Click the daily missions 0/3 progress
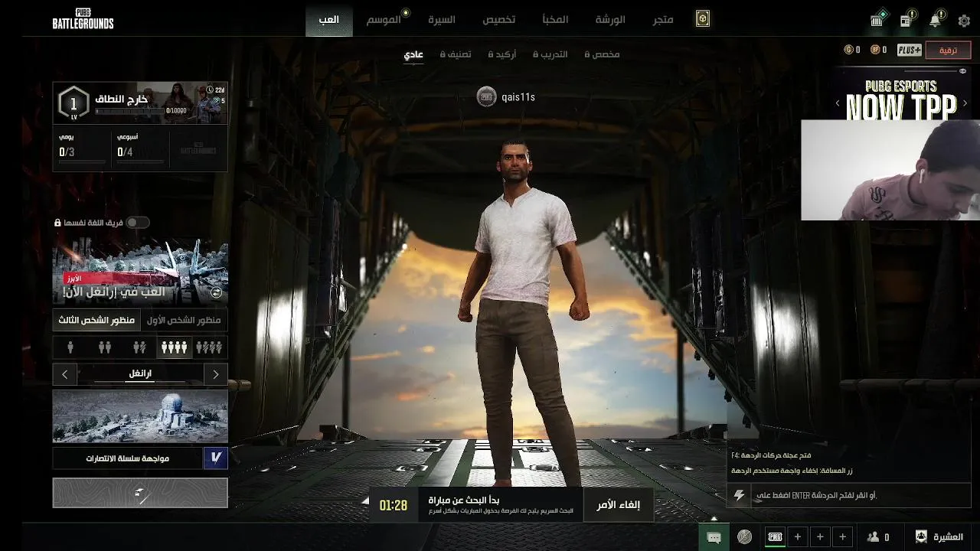980x551 pixels. click(x=82, y=152)
